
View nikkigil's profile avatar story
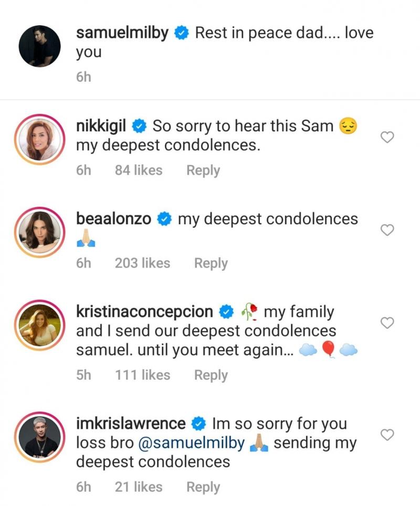coord(40,138)
